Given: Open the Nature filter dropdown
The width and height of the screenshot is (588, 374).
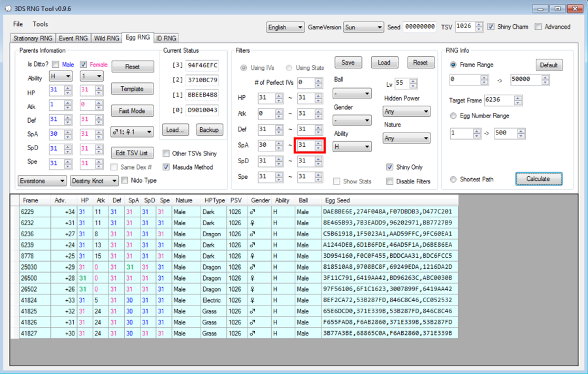Looking at the screenshot, I should point(406,138).
